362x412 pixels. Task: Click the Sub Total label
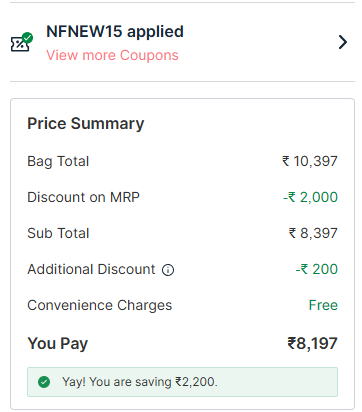(58, 233)
